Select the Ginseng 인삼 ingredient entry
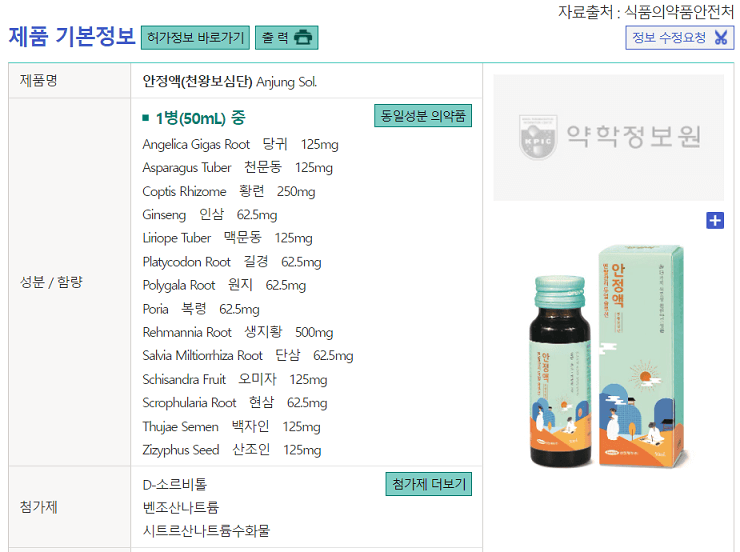740x552 pixels. click(x=210, y=215)
